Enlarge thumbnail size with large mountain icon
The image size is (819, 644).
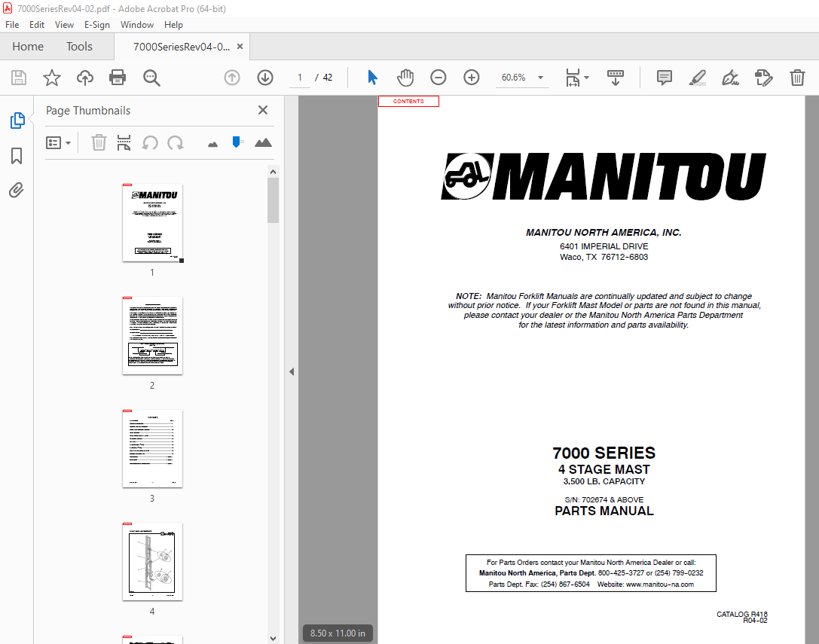(x=263, y=142)
